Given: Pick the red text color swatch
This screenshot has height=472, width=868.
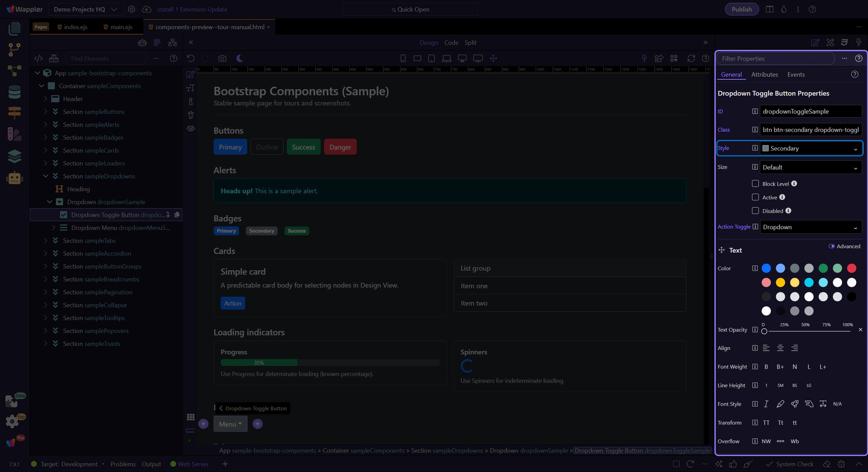Looking at the screenshot, I should tap(852, 268).
